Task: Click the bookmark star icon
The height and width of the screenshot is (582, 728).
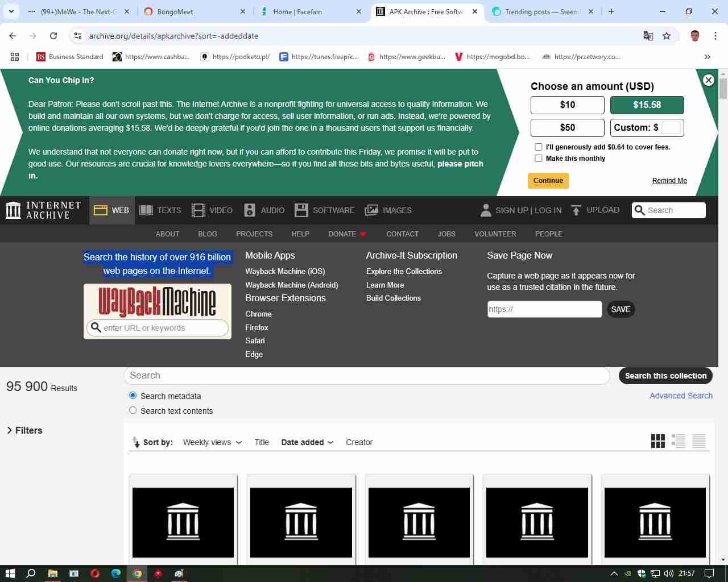Action: click(667, 36)
